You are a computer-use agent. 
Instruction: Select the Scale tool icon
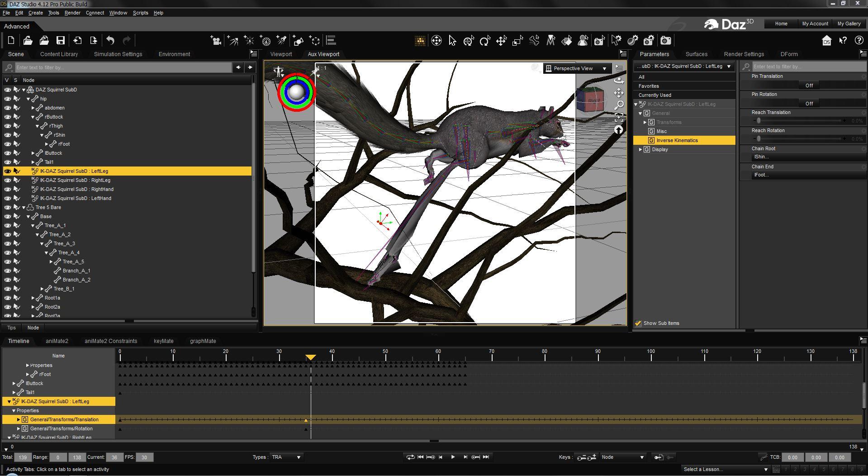point(517,41)
